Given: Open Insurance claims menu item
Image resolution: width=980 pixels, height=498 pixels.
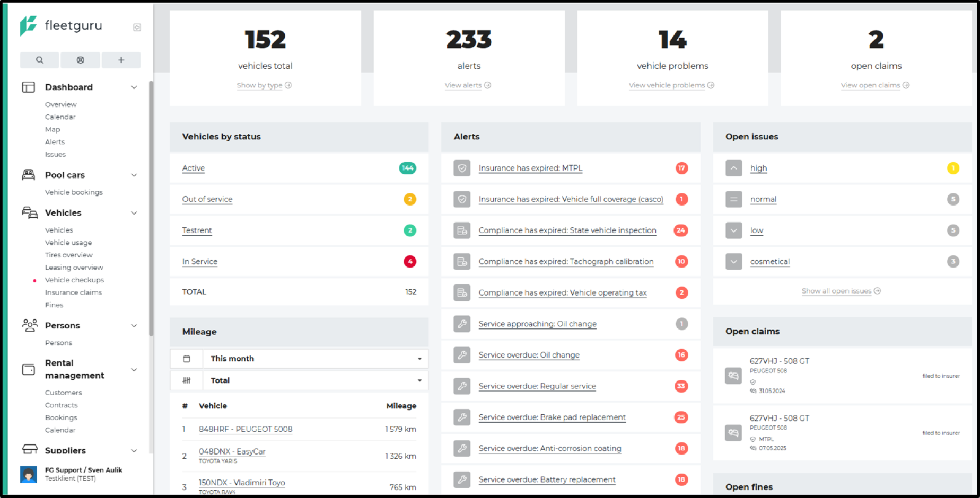Looking at the screenshot, I should (x=73, y=292).
